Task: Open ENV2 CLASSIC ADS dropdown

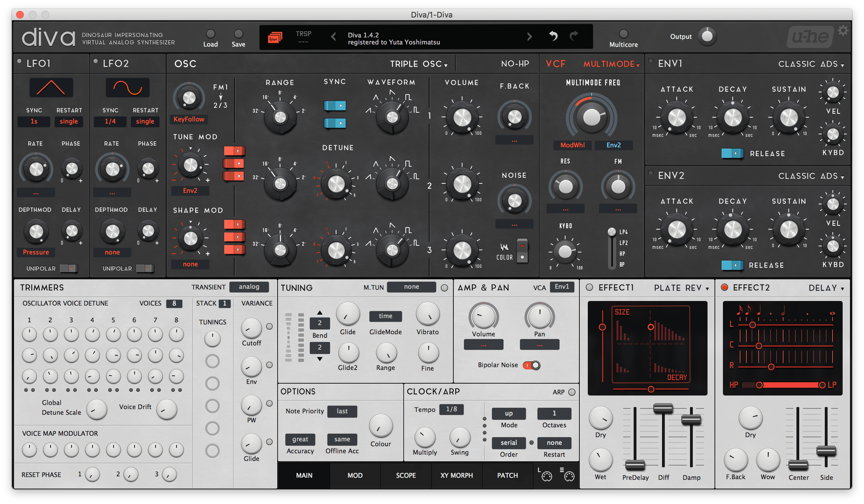Action: tap(811, 176)
